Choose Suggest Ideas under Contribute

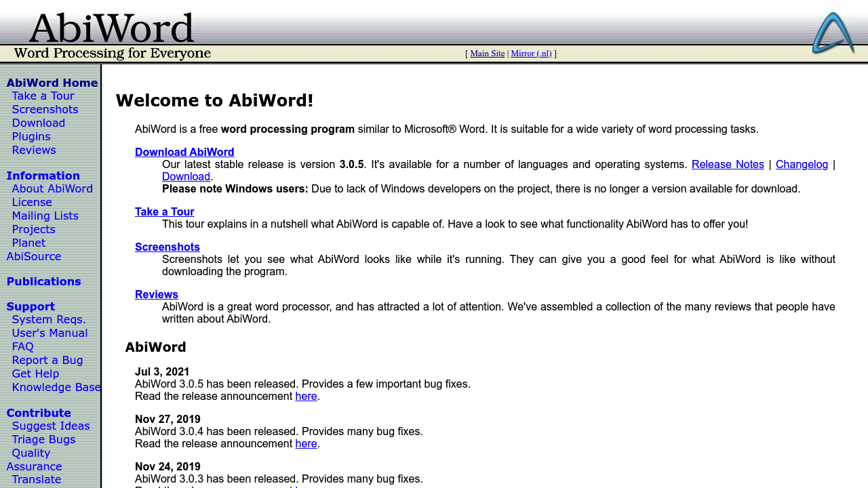[x=51, y=426]
